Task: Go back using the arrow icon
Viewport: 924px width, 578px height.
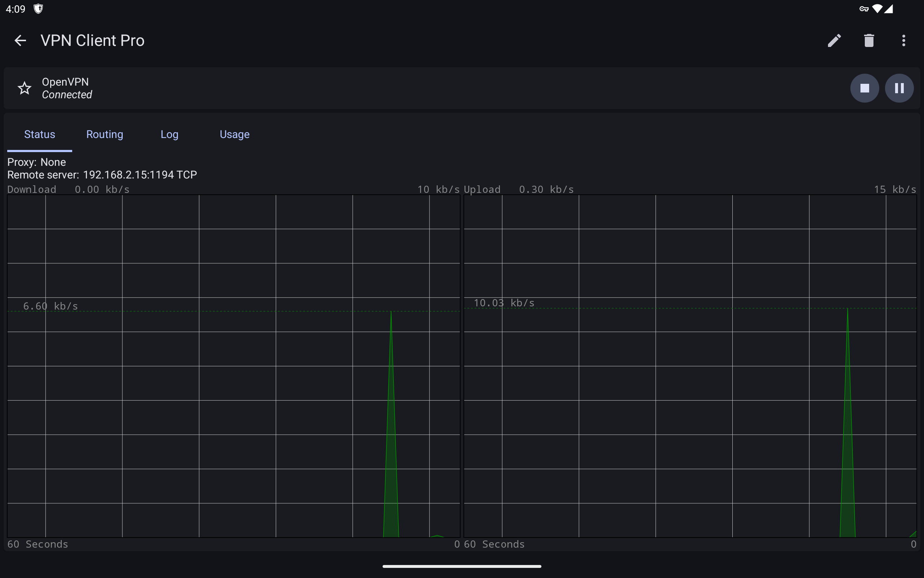Action: [x=20, y=40]
